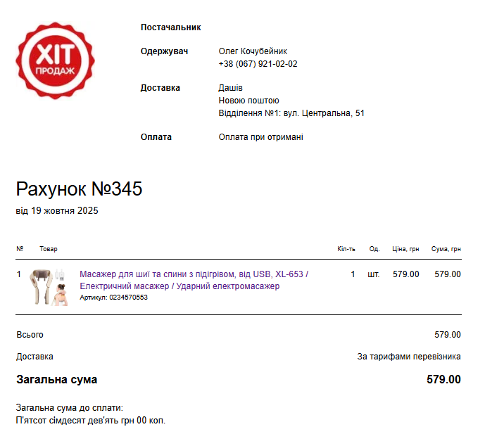The height and width of the screenshot is (434, 504).
Task: Click the Сума, грн column header
Action: [446, 249]
